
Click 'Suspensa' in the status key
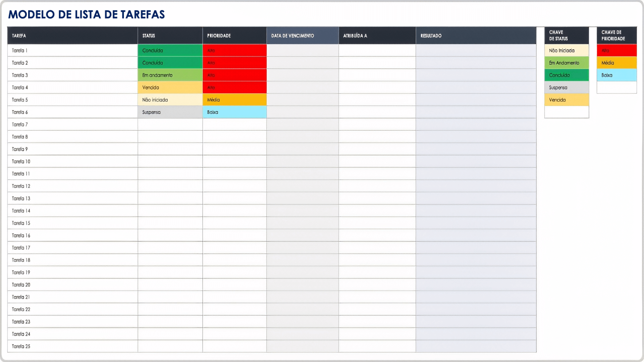click(567, 87)
